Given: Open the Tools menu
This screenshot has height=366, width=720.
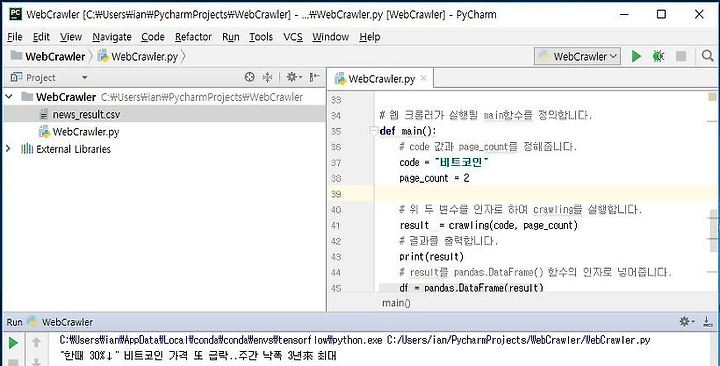Looking at the screenshot, I should (261, 37).
